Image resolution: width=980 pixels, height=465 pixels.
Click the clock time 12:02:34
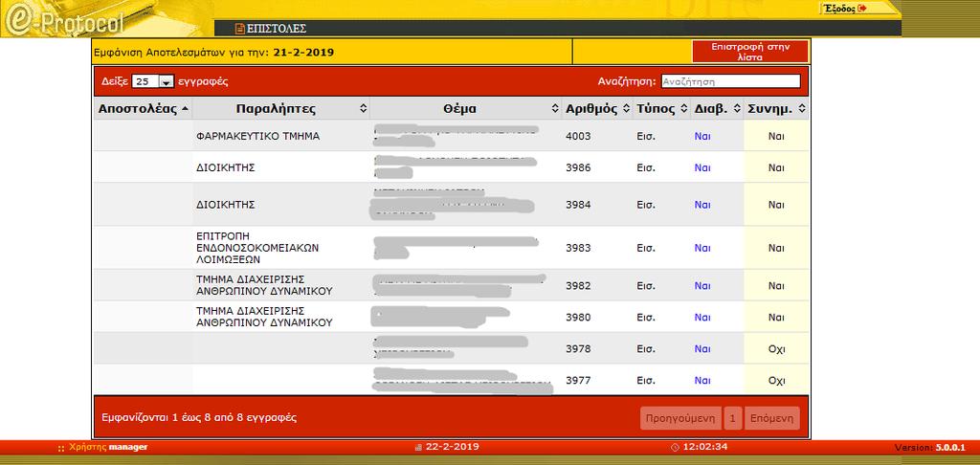[705, 447]
